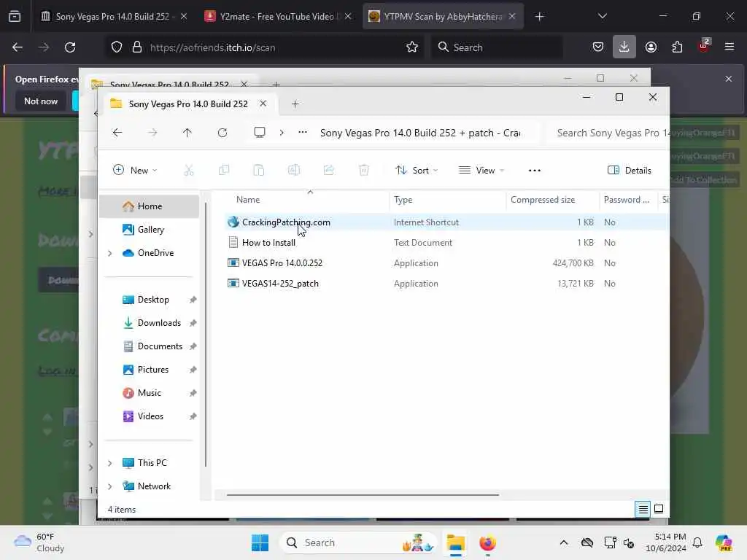
Task: Show hidden system tray icons
Action: 564,542
